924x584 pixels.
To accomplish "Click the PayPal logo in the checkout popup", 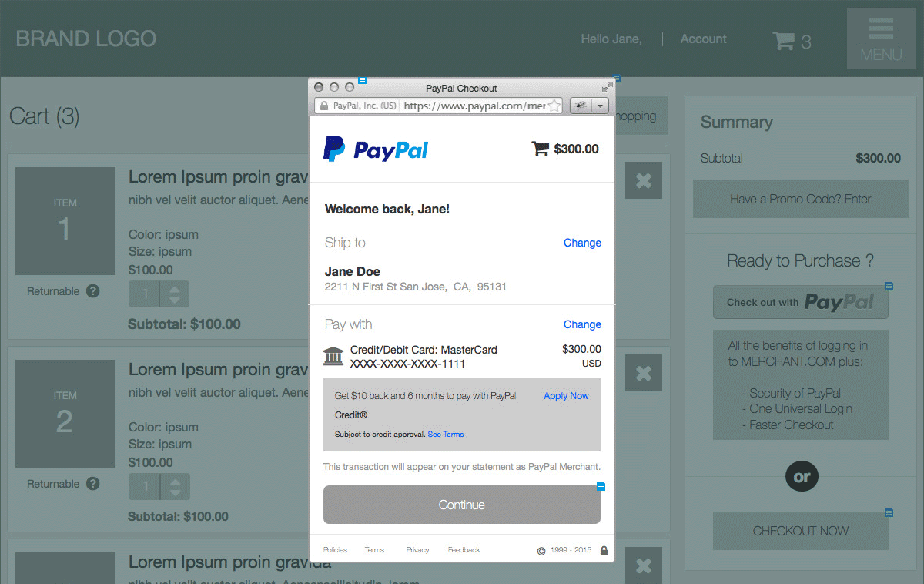I will point(376,149).
